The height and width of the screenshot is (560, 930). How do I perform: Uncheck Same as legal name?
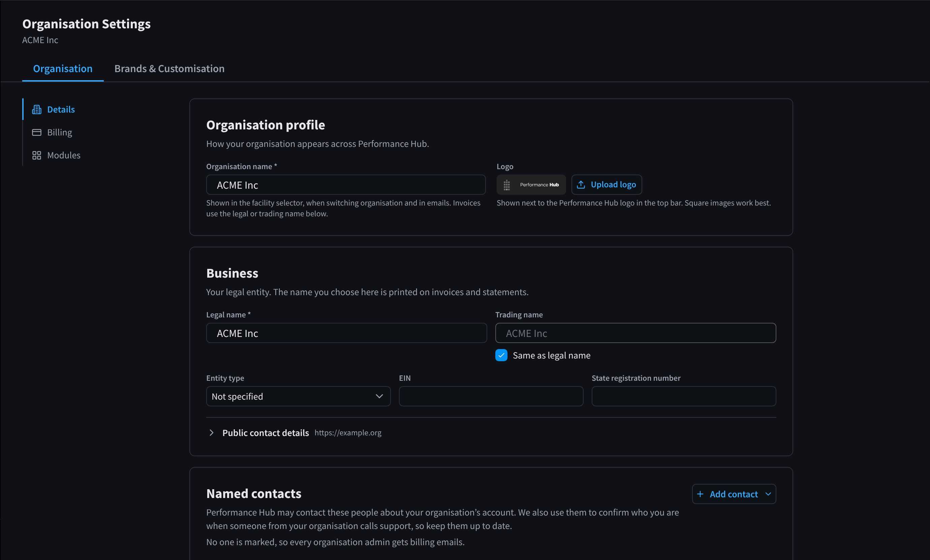[501, 355]
